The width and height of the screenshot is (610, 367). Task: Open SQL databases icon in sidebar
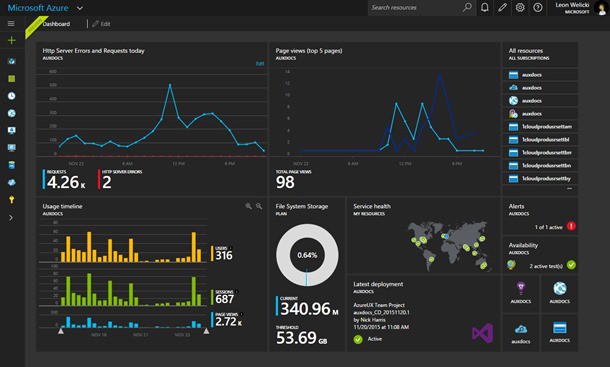[x=11, y=165]
